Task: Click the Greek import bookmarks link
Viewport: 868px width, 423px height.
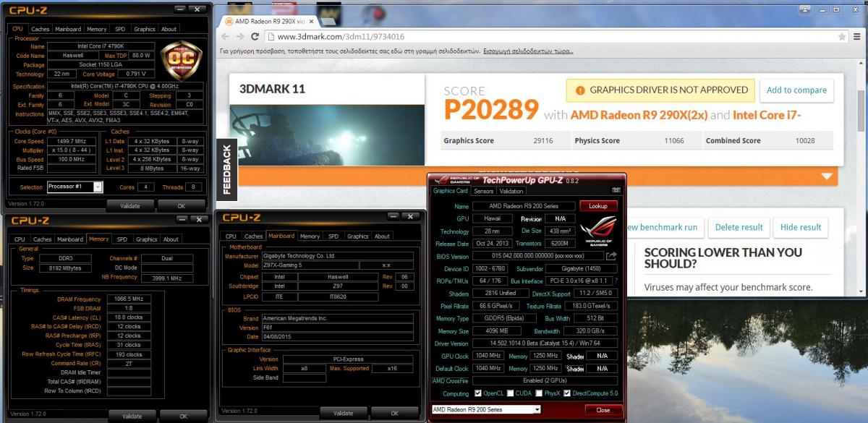Action: point(528,52)
